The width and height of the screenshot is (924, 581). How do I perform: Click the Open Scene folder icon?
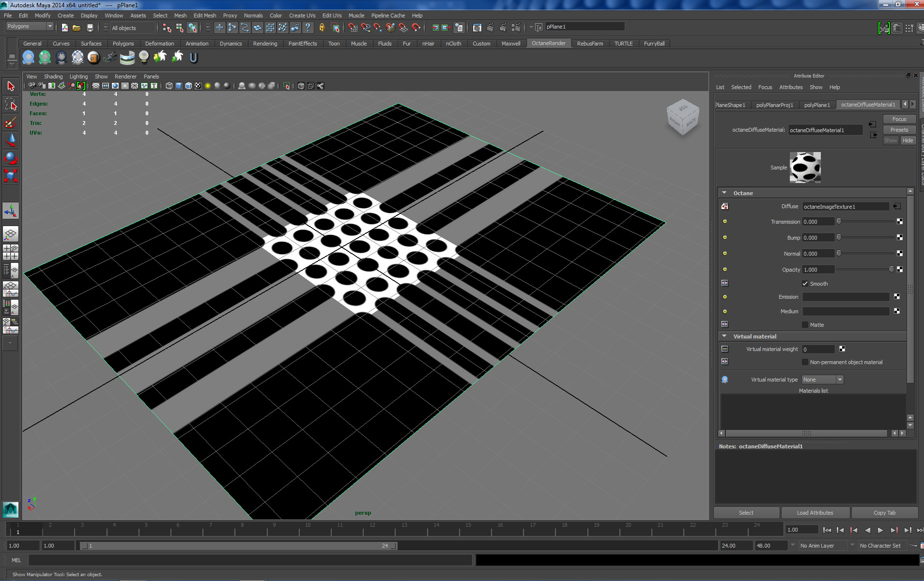coord(77,28)
